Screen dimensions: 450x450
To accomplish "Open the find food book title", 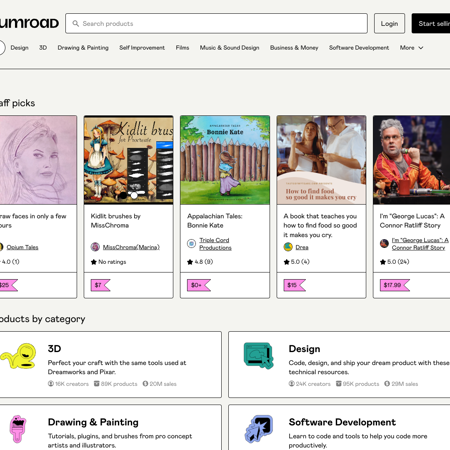I will click(x=320, y=225).
